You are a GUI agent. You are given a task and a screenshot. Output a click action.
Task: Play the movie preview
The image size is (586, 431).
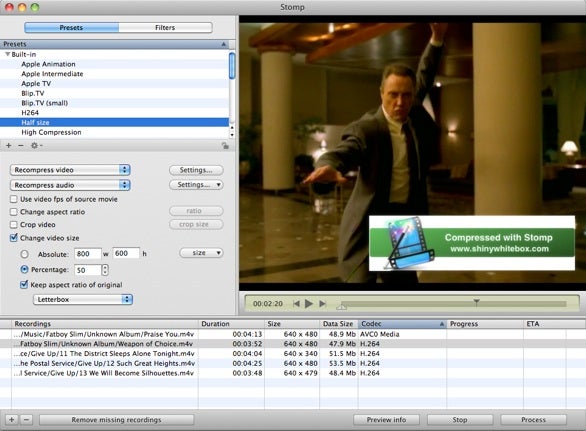coord(309,304)
